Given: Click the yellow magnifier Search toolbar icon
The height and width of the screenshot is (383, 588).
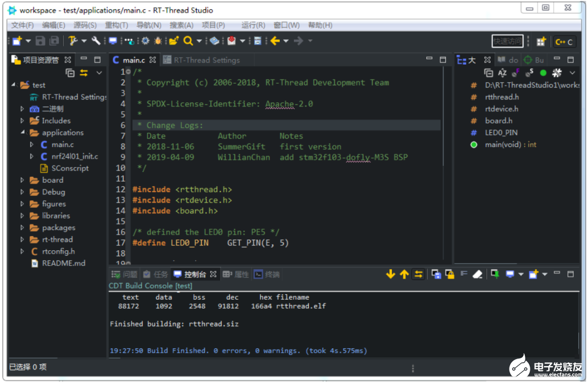Looking at the screenshot, I should (188, 41).
